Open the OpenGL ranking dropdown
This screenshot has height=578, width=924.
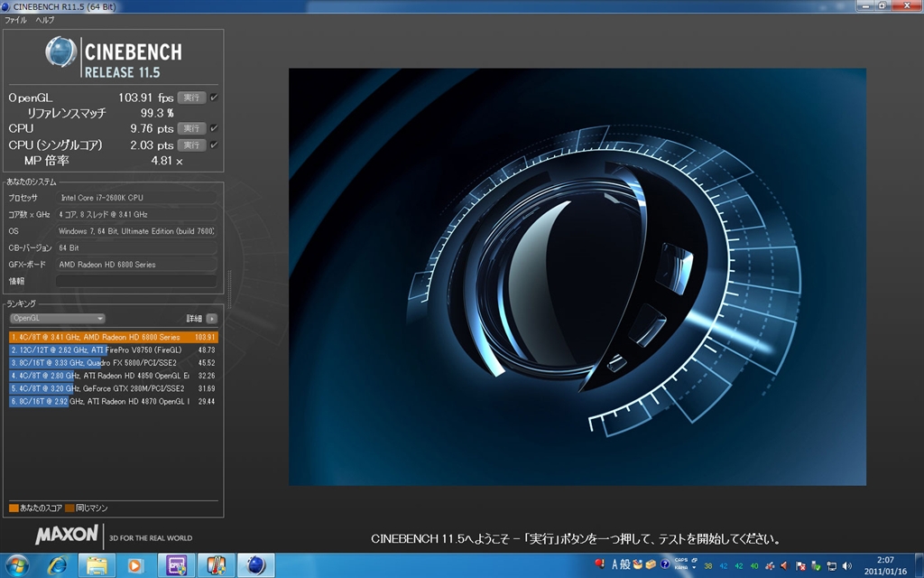pyautogui.click(x=57, y=319)
